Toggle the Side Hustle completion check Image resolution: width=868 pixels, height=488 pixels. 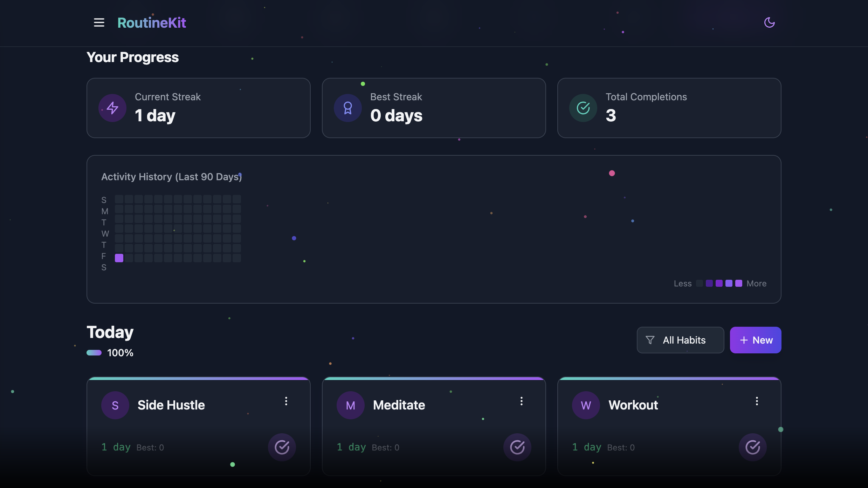pyautogui.click(x=282, y=447)
